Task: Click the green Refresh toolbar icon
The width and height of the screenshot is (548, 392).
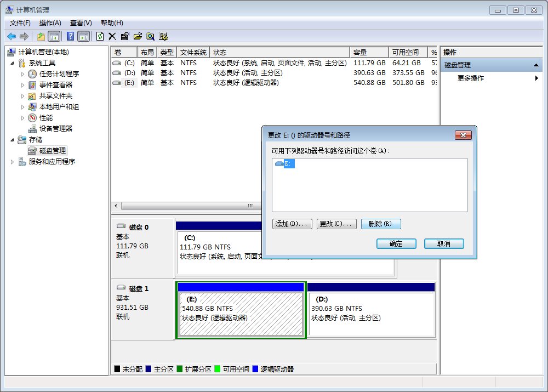Action: pos(100,36)
